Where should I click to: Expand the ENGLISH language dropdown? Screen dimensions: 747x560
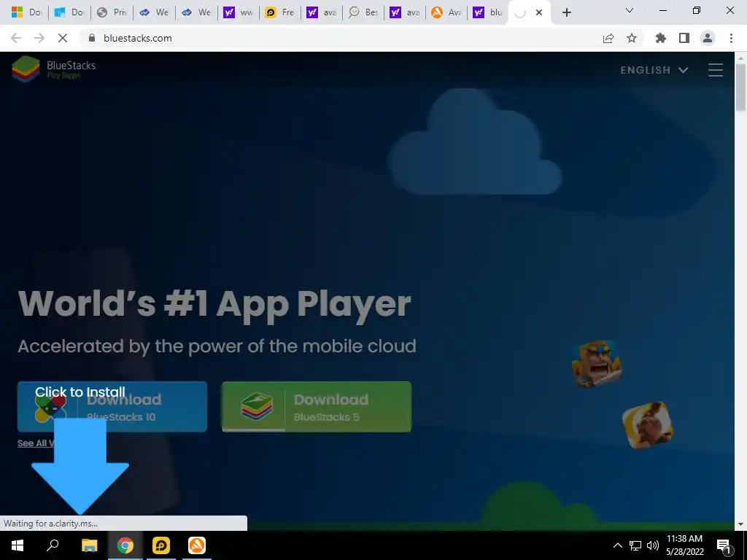point(654,70)
